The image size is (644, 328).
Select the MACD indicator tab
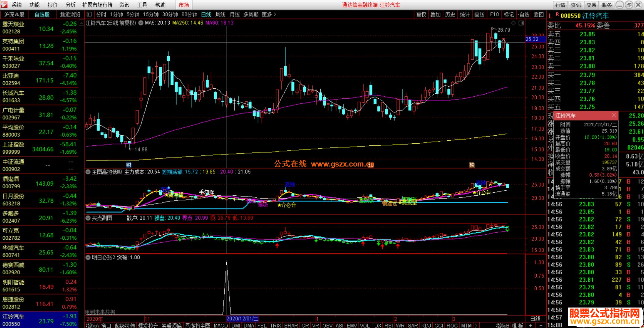coord(221,325)
